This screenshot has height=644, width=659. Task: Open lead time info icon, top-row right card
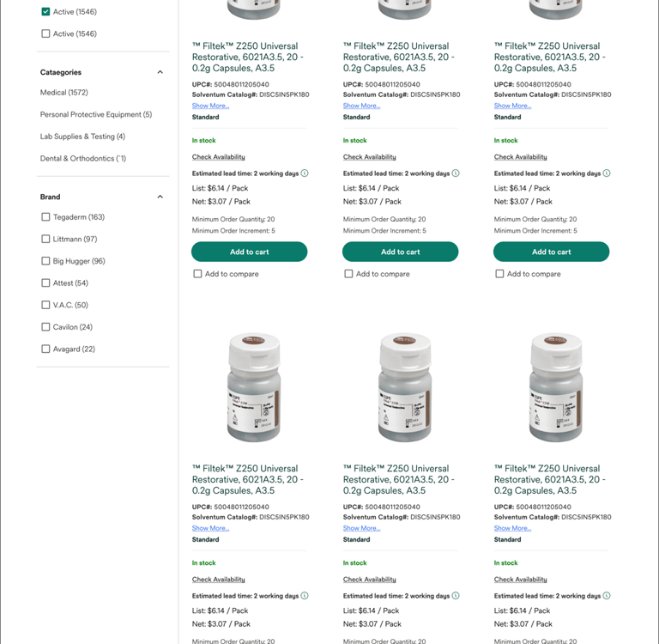point(607,173)
